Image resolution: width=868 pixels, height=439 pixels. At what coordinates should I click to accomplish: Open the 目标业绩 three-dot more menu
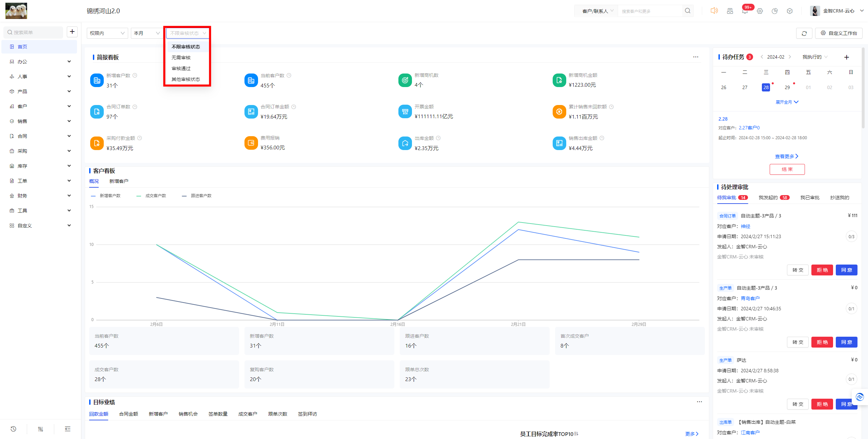pyautogui.click(x=699, y=402)
